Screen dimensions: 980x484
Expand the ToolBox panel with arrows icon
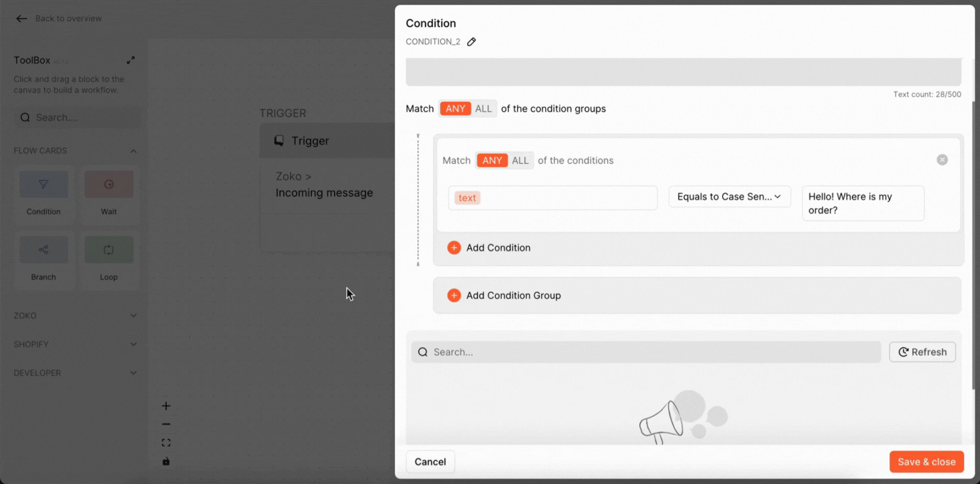(x=131, y=60)
